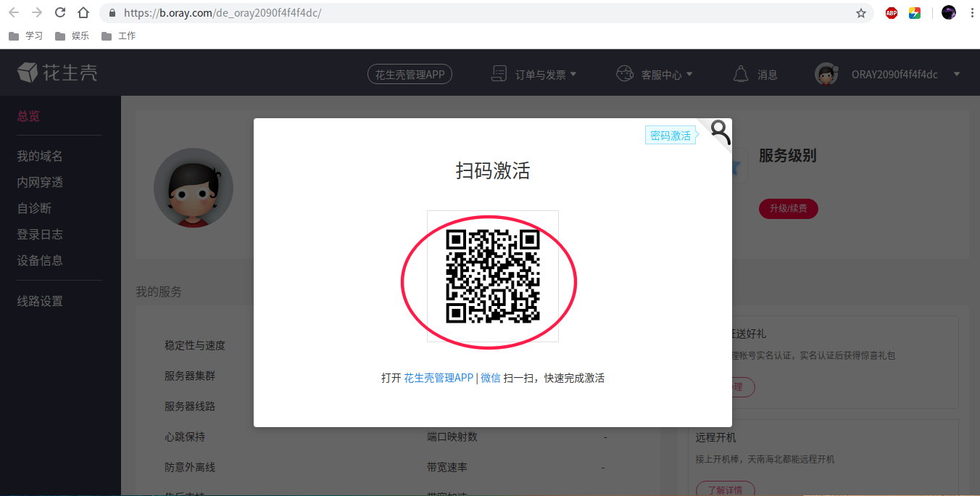Click the 扫码激活 dialog title
This screenshot has height=496, width=980.
tap(493, 171)
